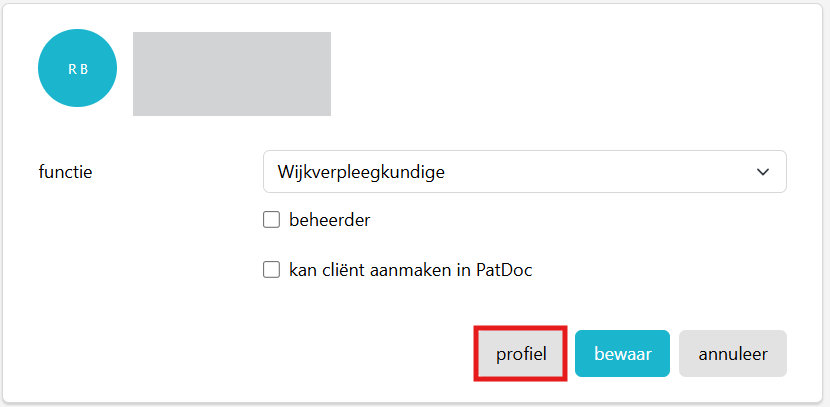The width and height of the screenshot is (830, 407).
Task: Click the beheerder label text
Action: point(329,220)
